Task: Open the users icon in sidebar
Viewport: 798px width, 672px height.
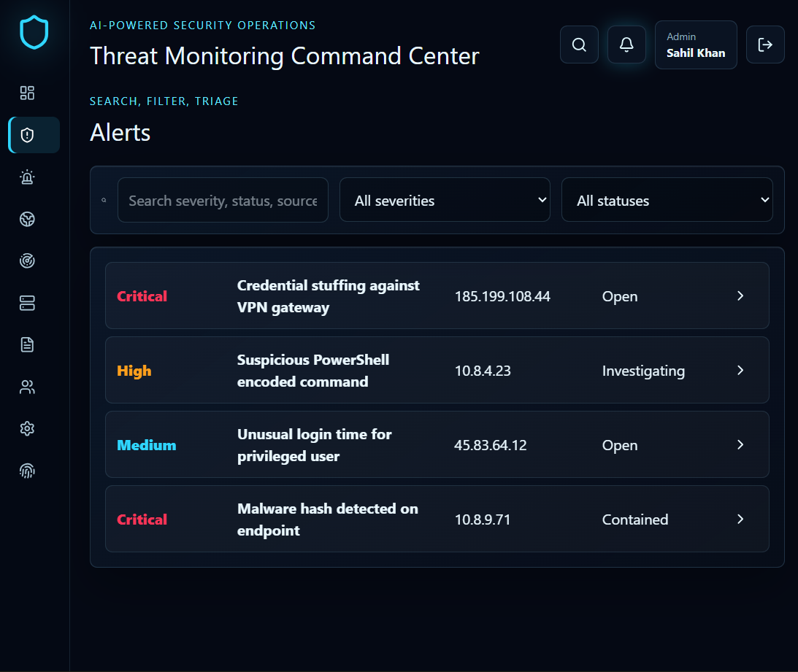Action: [x=27, y=387]
